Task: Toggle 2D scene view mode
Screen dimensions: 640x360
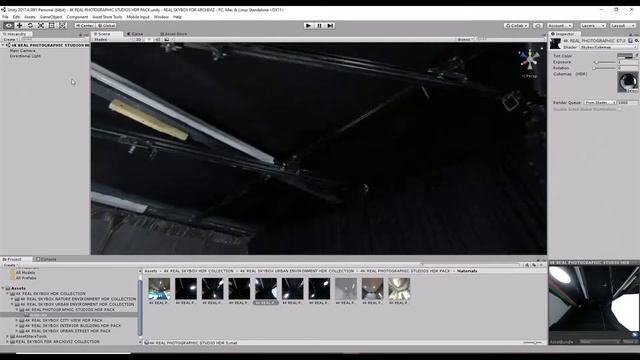Action: [138, 40]
